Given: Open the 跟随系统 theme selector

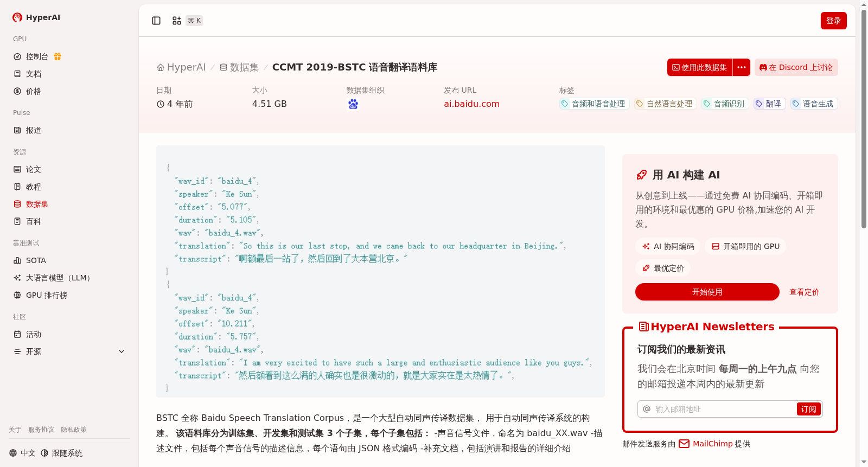Looking at the screenshot, I should [62, 453].
